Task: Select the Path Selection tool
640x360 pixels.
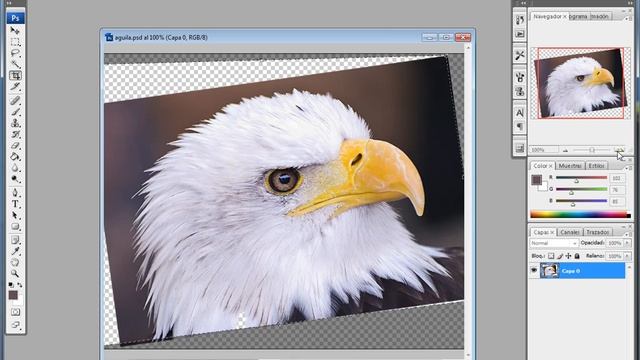Action: (16, 215)
